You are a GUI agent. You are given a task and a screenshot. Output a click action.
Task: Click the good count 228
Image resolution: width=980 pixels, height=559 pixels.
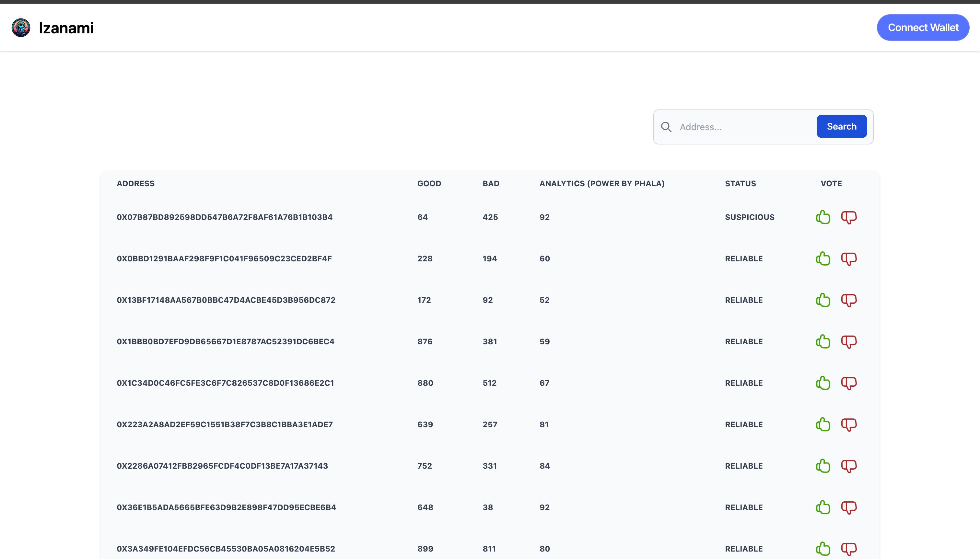425,259
